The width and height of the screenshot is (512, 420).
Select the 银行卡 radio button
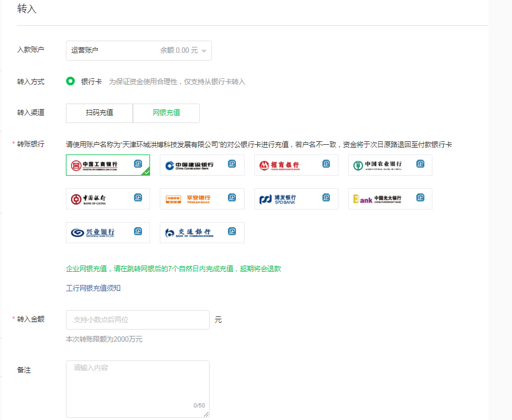pos(70,81)
